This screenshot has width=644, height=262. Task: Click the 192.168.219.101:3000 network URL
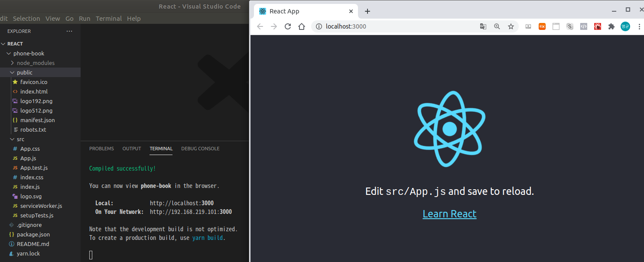(x=191, y=212)
